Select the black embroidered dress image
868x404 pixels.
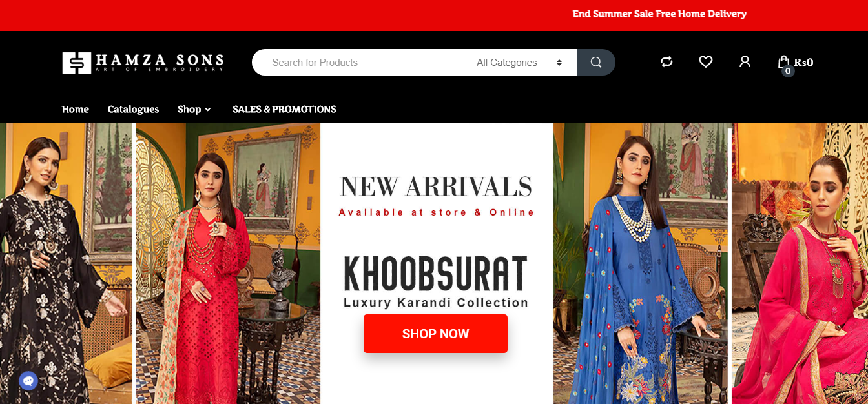tap(66, 263)
